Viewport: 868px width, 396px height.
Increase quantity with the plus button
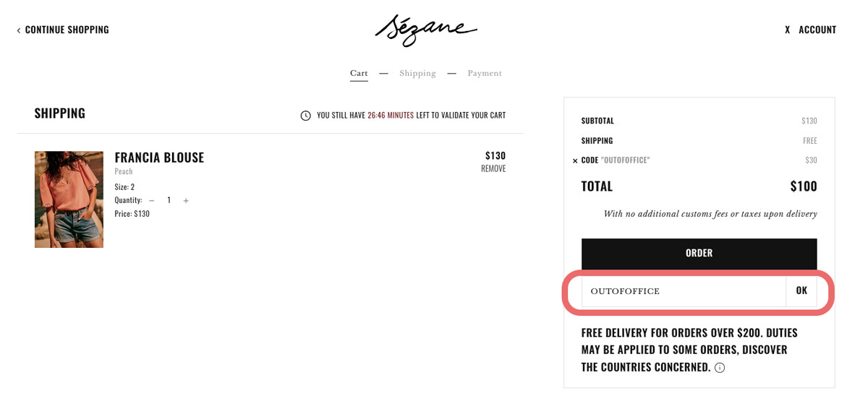(186, 201)
